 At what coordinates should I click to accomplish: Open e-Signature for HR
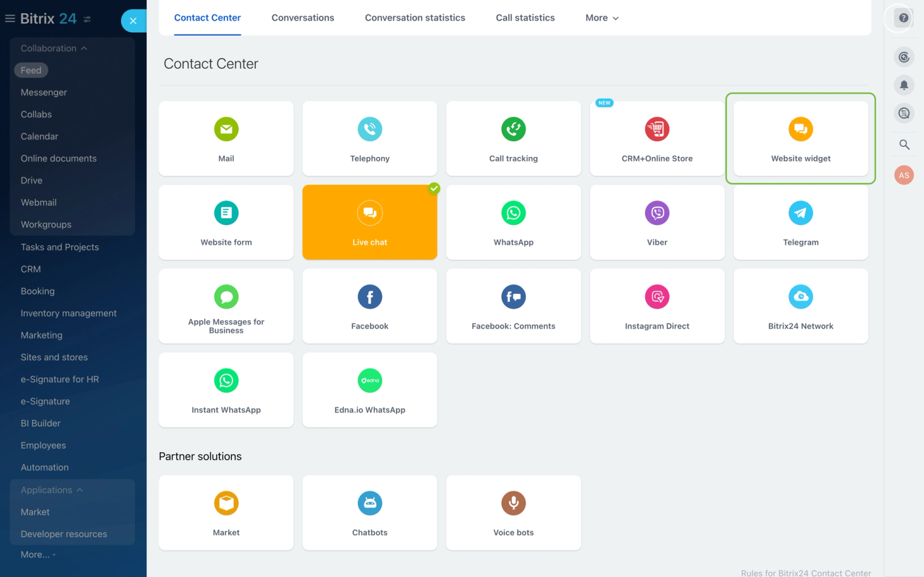(60, 380)
